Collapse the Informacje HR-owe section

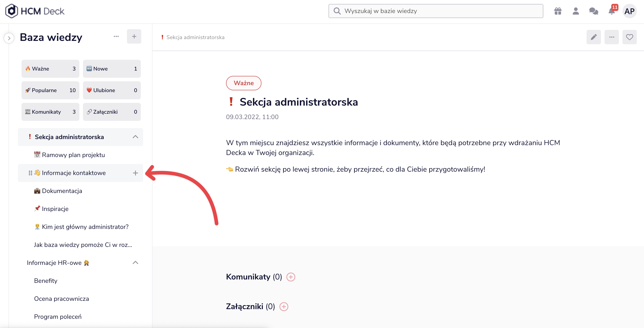pos(135,263)
